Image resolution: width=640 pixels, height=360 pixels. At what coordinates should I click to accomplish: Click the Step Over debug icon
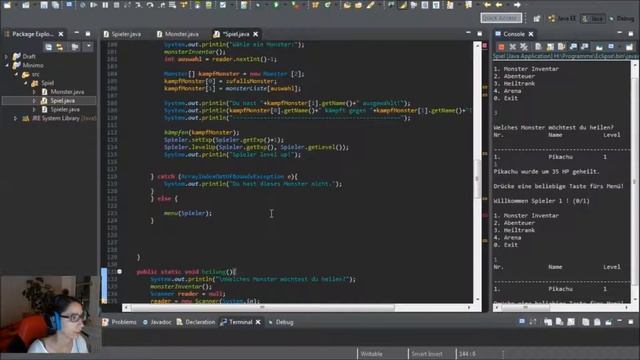(150, 5)
